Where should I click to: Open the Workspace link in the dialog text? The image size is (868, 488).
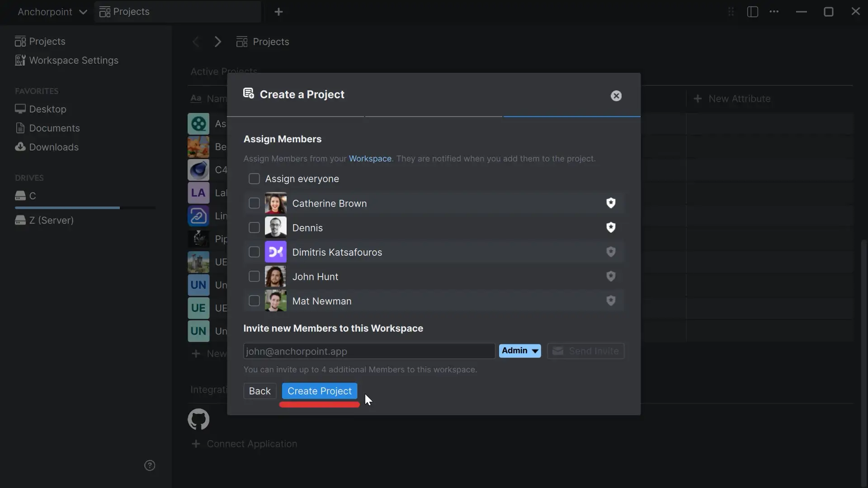pyautogui.click(x=370, y=159)
